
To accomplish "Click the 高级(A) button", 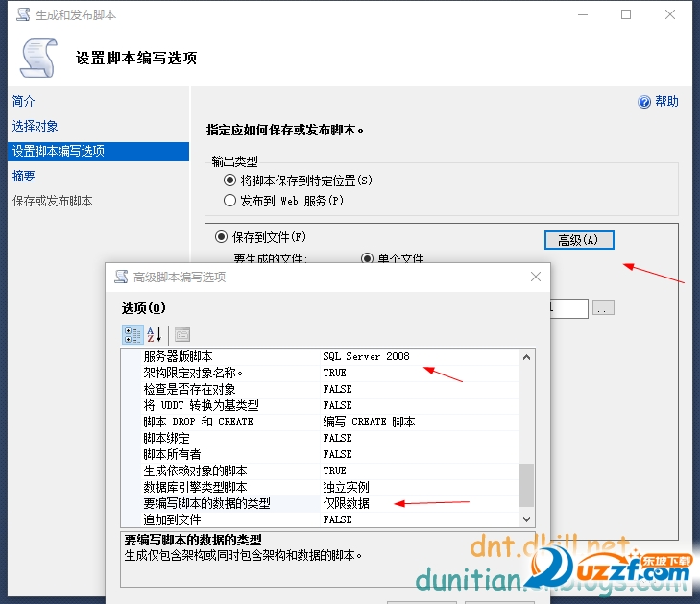I will pyautogui.click(x=578, y=240).
